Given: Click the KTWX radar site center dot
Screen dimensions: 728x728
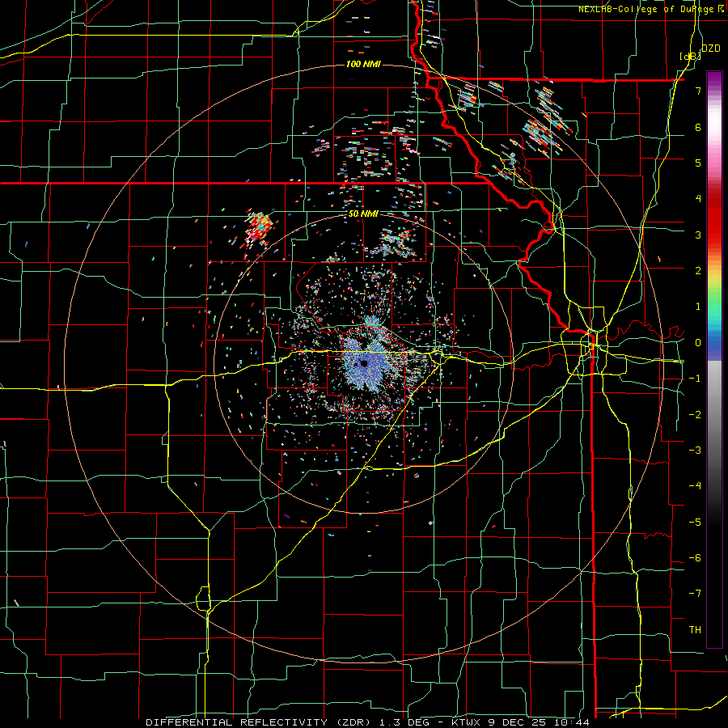Looking at the screenshot, I should click(x=363, y=364).
